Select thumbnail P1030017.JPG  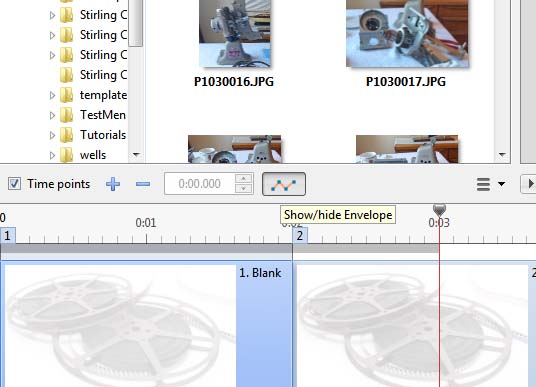(407, 34)
